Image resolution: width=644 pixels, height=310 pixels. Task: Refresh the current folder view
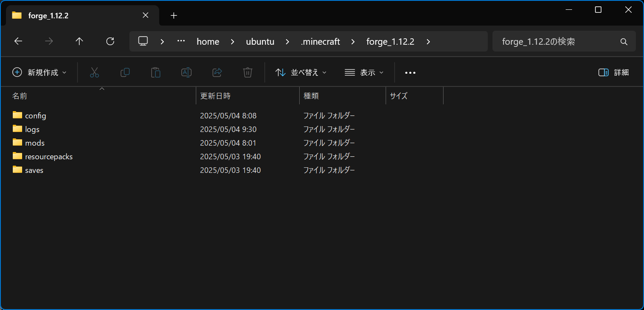110,41
